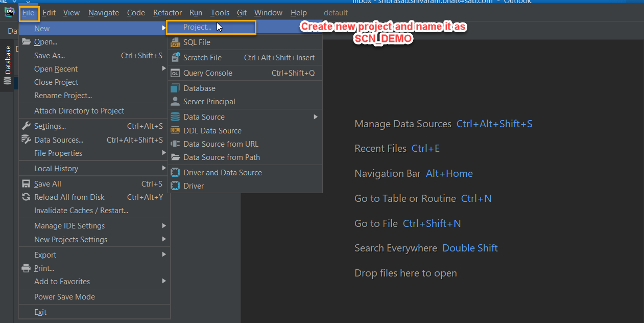
Task: Add a Server Principal via its person icon
Action: (176, 101)
